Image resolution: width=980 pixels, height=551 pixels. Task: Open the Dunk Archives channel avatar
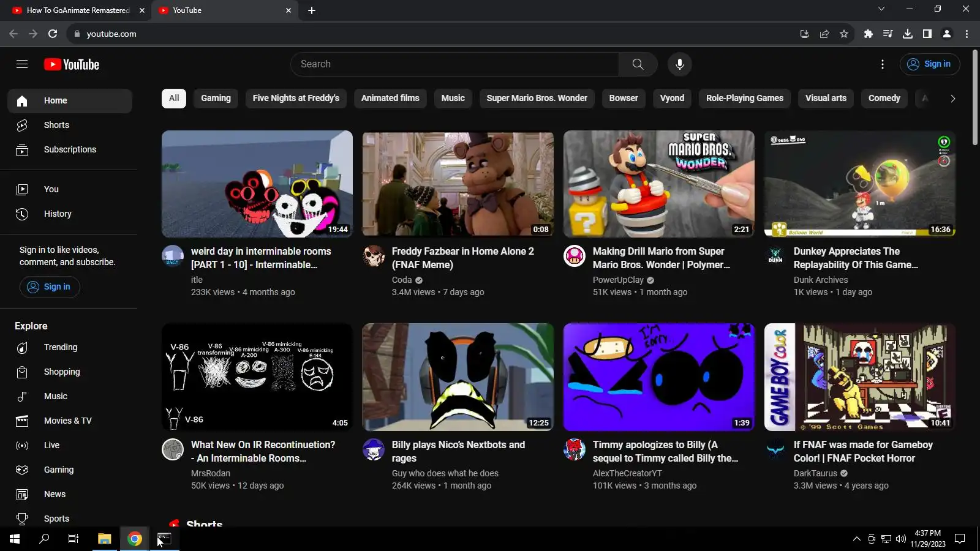pos(775,256)
